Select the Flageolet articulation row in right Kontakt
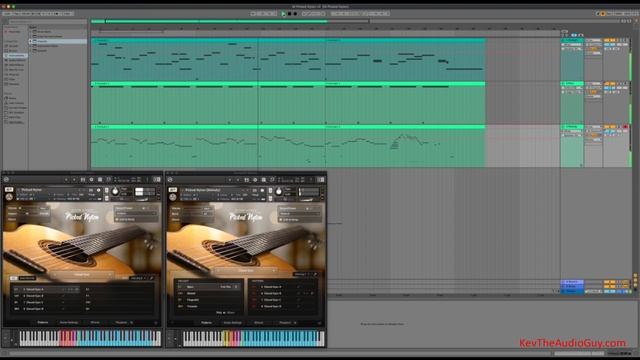The width and height of the screenshot is (640, 360). tap(209, 300)
